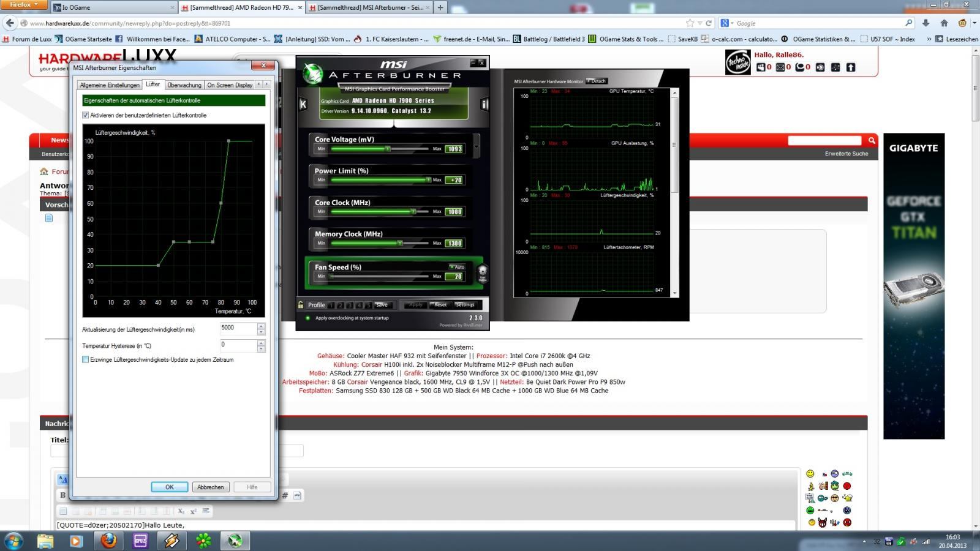Select the Lüfter tab
Image resolution: width=980 pixels, height=551 pixels.
point(153,84)
